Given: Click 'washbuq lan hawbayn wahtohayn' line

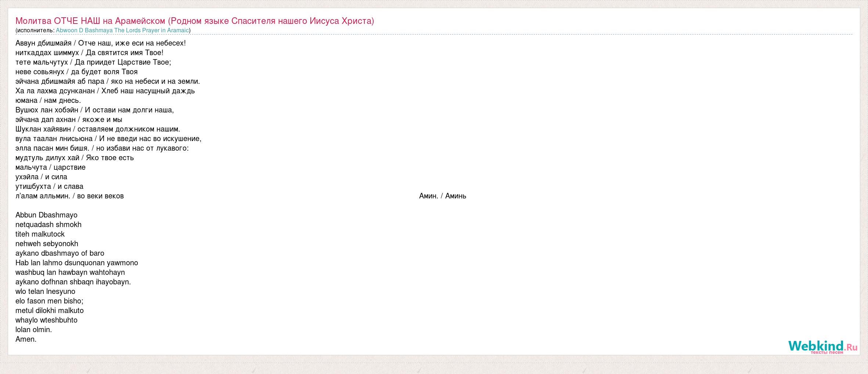Looking at the screenshot, I should tap(70, 273).
